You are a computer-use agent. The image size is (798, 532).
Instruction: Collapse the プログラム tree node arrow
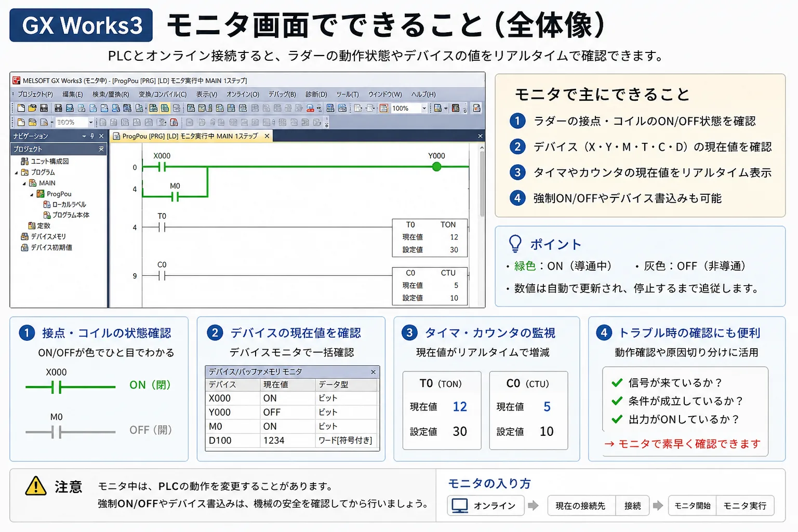click(x=16, y=172)
